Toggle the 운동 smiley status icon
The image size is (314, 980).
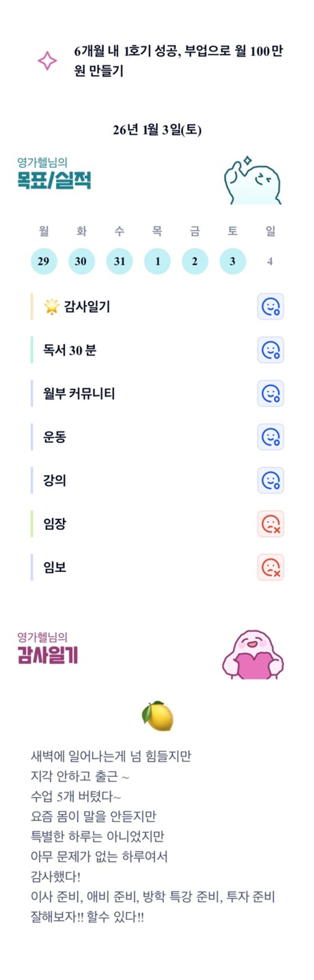pos(270,437)
